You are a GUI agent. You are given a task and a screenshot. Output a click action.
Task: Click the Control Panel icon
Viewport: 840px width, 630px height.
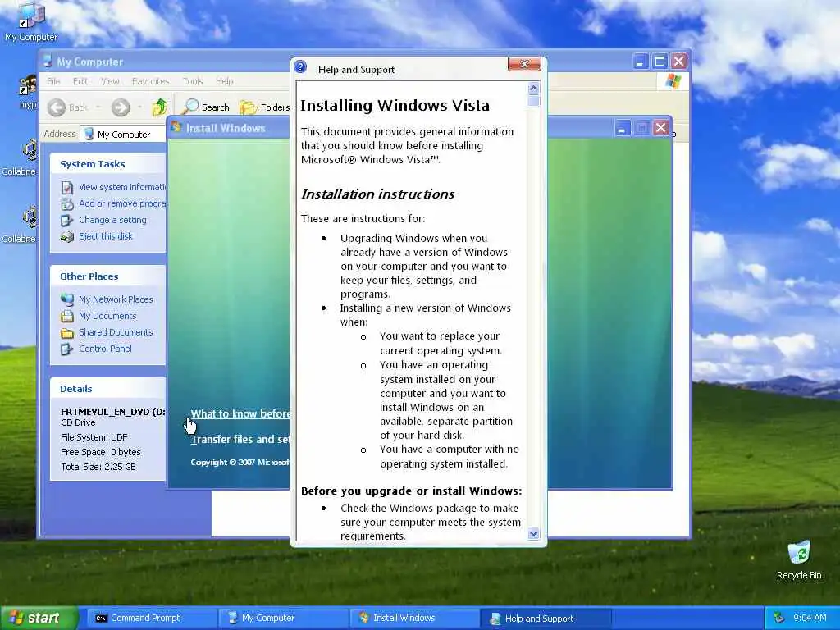pyautogui.click(x=67, y=349)
